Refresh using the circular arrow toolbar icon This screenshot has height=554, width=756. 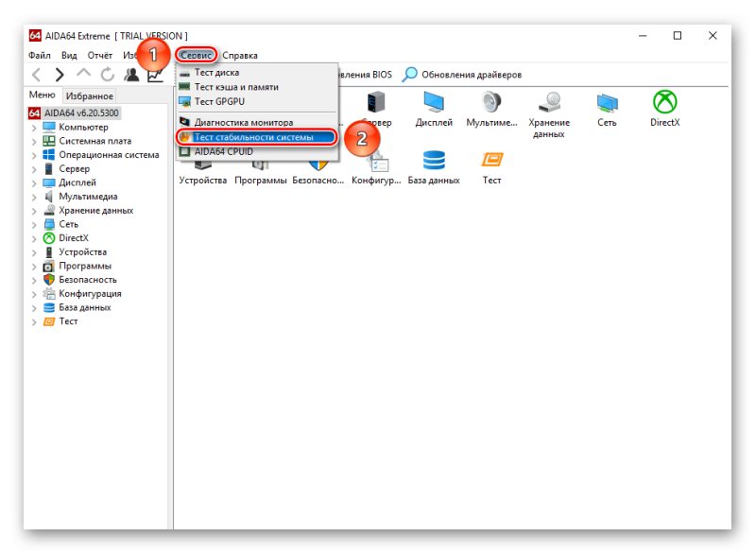tap(108, 75)
